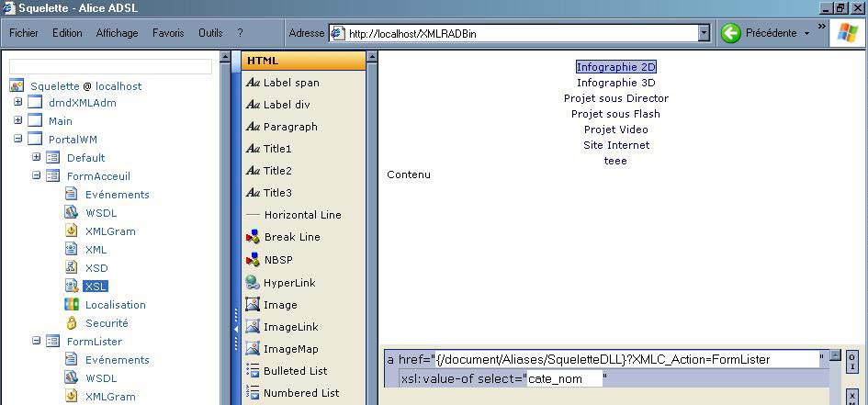Select the Bulleted List icon

(x=253, y=371)
